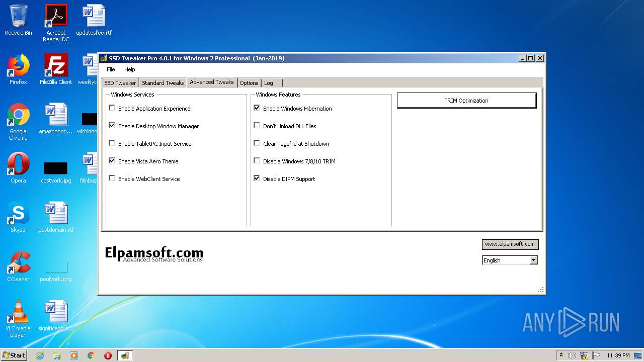Open Windows Media Player taskbar icon

[74, 355]
